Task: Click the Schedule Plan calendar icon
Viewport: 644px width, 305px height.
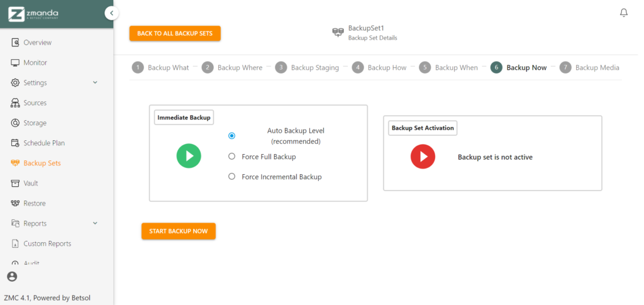Action: click(x=15, y=143)
